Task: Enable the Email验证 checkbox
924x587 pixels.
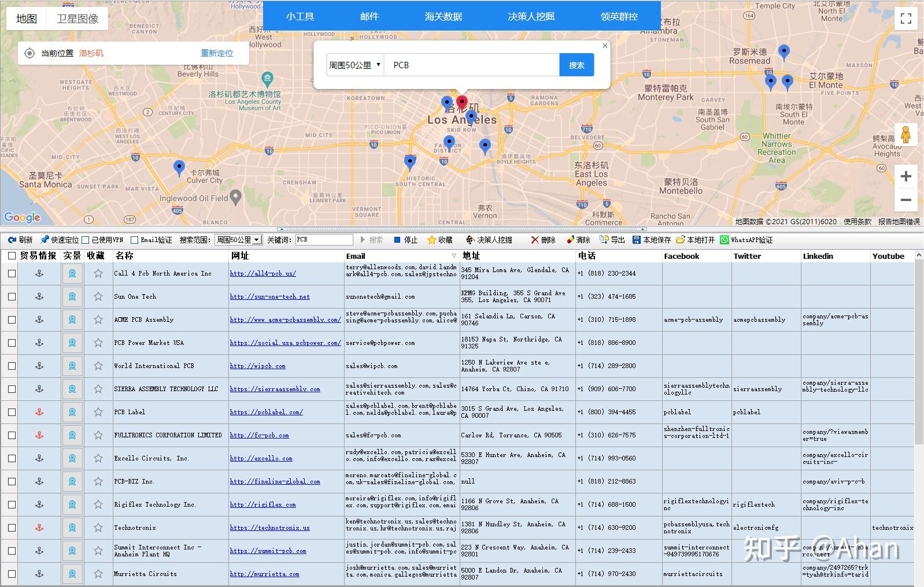Action: click(135, 240)
